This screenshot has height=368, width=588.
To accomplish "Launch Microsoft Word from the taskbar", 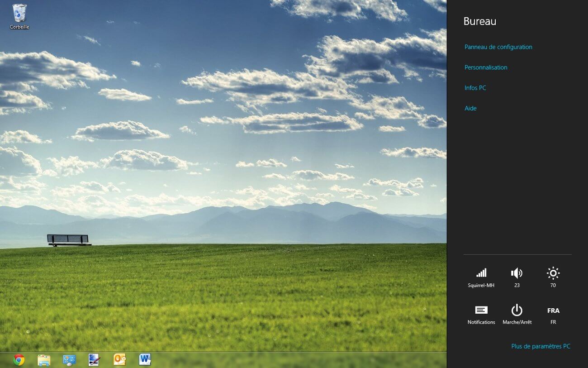I will 145,360.
